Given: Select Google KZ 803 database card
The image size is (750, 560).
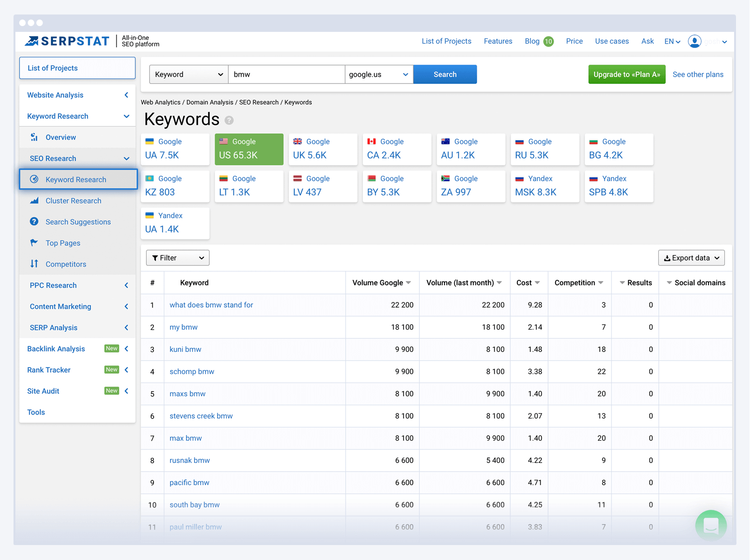Looking at the screenshot, I should [175, 186].
